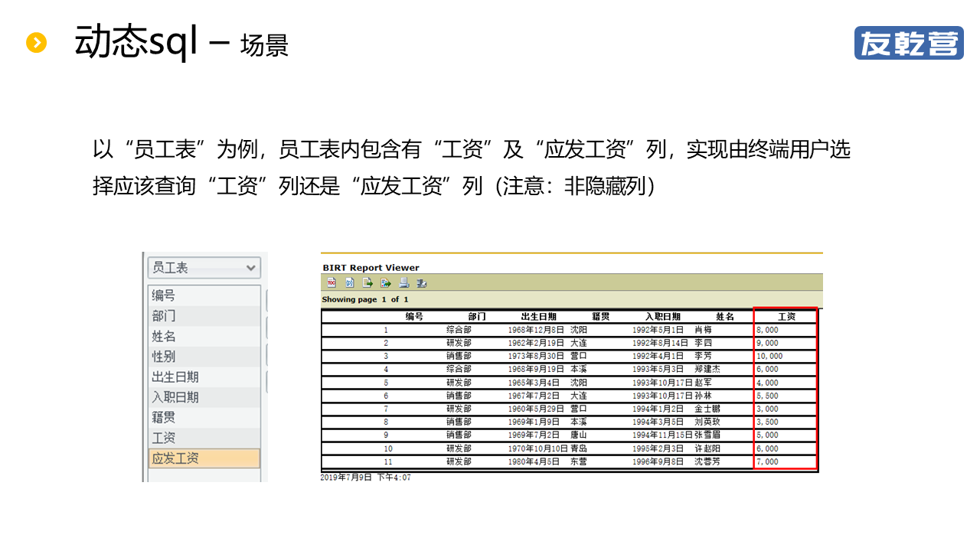980x551 pixels.
Task: Click the 出生日期 column header in report
Action: coord(539,316)
